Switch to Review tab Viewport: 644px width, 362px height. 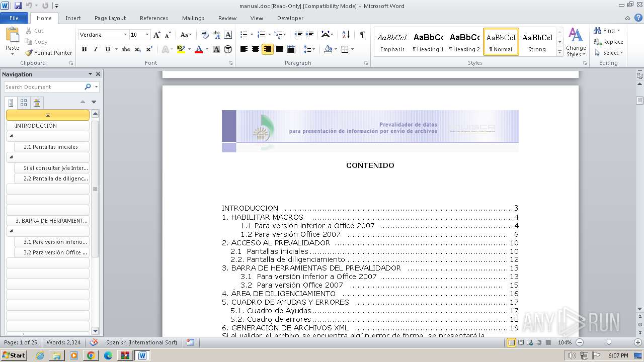pos(227,18)
